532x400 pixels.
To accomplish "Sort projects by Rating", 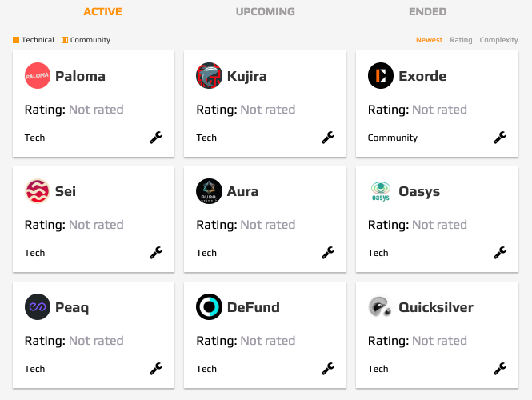I will (x=461, y=40).
